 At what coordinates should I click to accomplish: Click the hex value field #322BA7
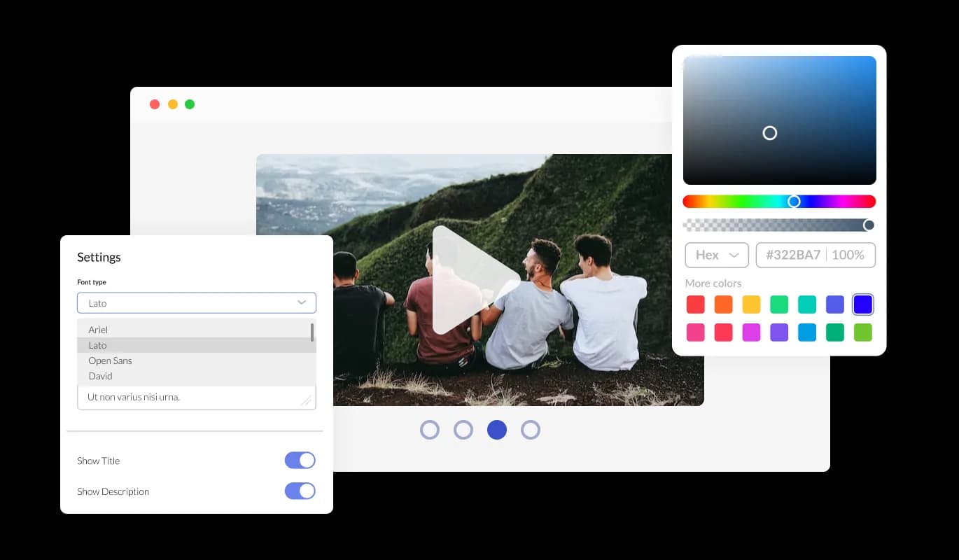click(792, 255)
